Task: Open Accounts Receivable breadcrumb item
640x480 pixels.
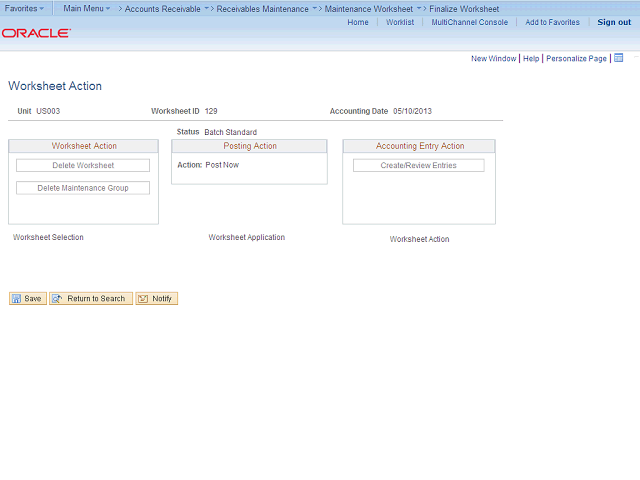Action: pyautogui.click(x=162, y=9)
